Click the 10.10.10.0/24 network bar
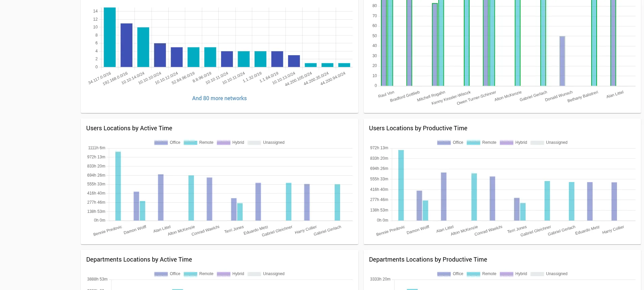The image size is (644, 290). click(160, 55)
